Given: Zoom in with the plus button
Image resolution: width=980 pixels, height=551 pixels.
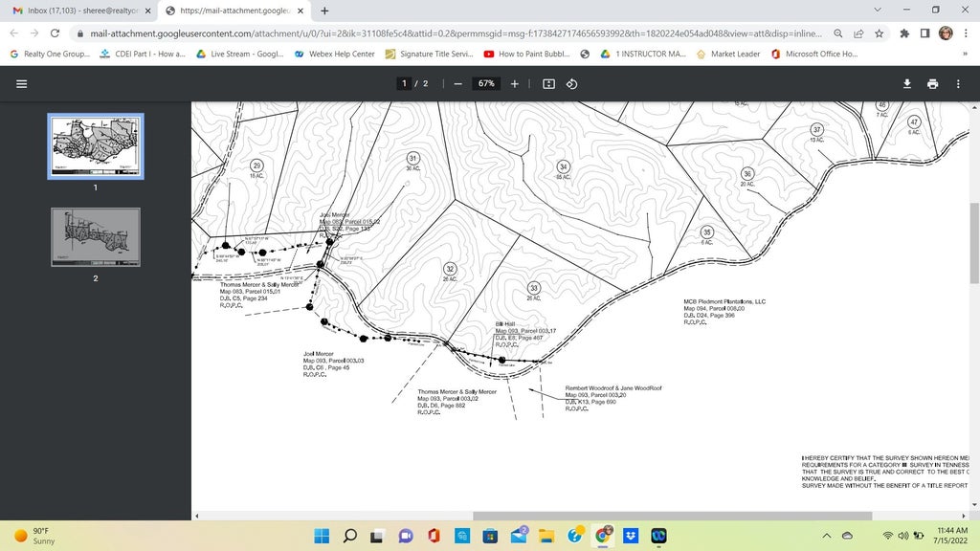Looking at the screenshot, I should tap(514, 84).
